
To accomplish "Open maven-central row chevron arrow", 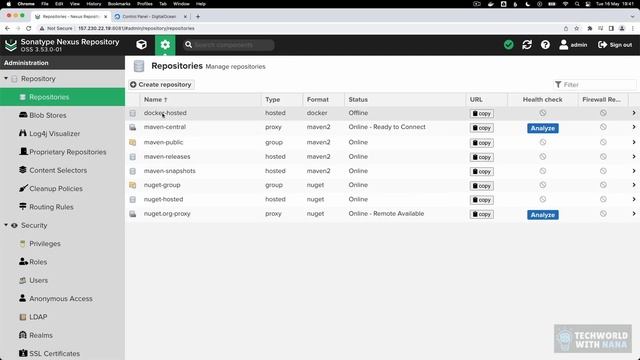I will [x=633, y=127].
